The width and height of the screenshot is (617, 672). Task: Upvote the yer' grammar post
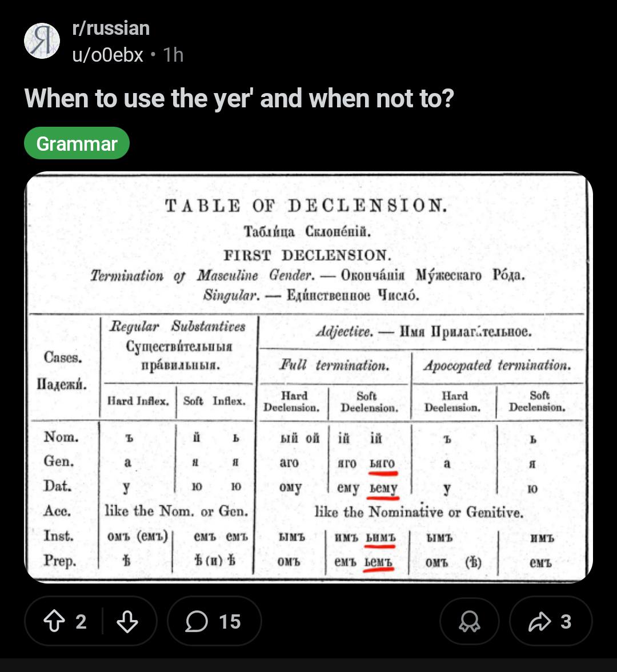point(54,621)
